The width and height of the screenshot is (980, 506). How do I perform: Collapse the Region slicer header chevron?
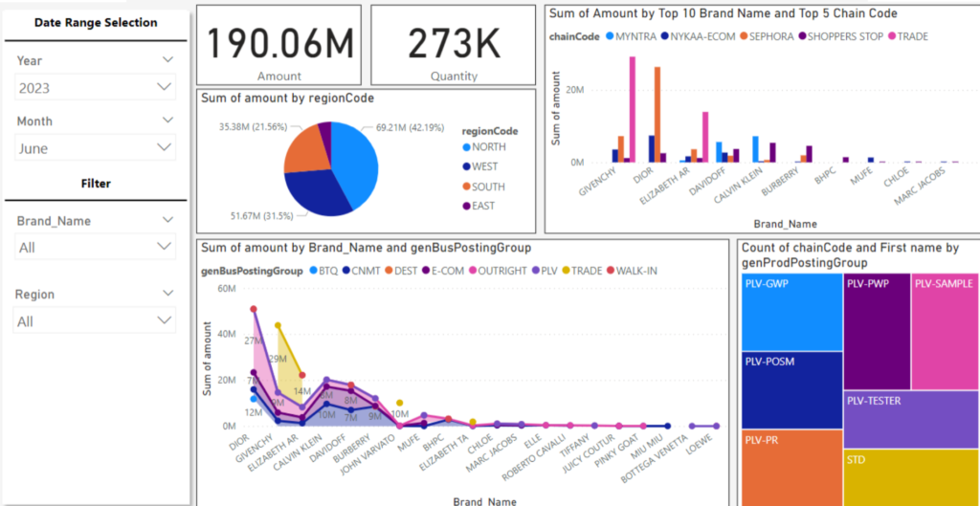[167, 293]
